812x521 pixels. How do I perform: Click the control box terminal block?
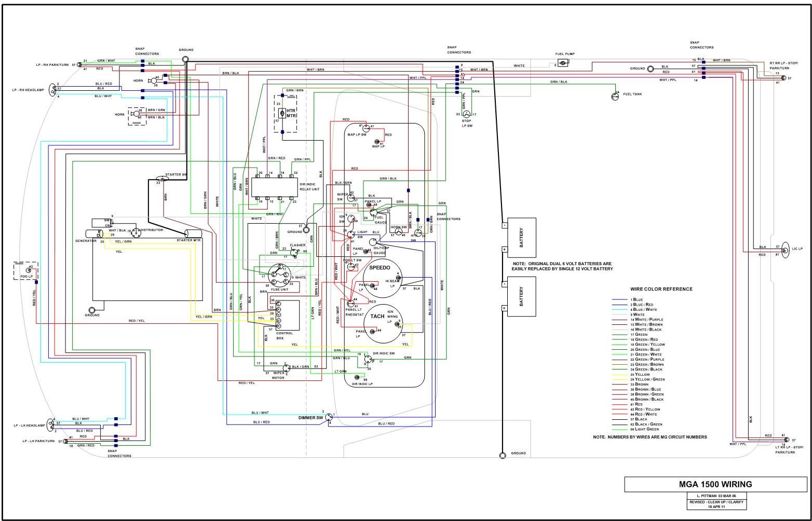pos(279,316)
